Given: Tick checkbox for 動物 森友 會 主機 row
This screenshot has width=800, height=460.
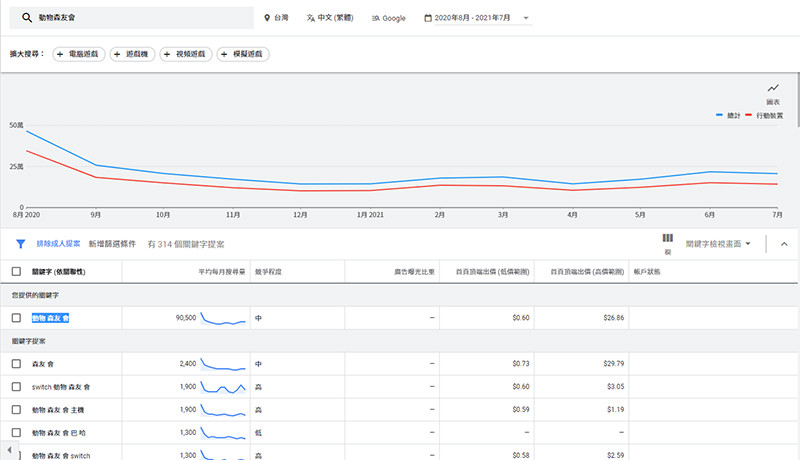Looking at the screenshot, I should pyautogui.click(x=16, y=410).
